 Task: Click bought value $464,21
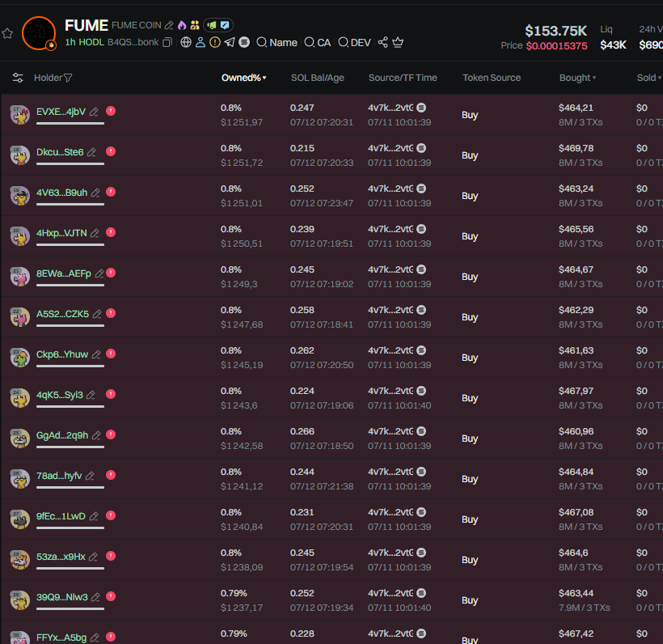(576, 108)
